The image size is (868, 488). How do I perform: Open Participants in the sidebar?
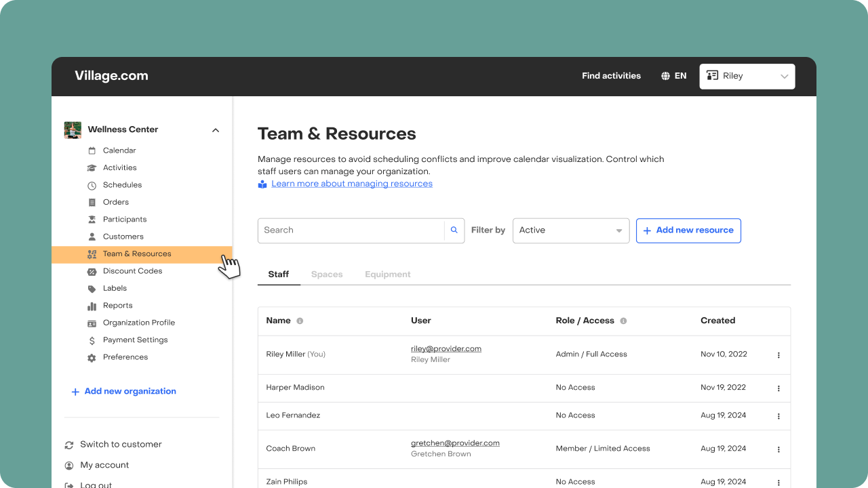(125, 220)
